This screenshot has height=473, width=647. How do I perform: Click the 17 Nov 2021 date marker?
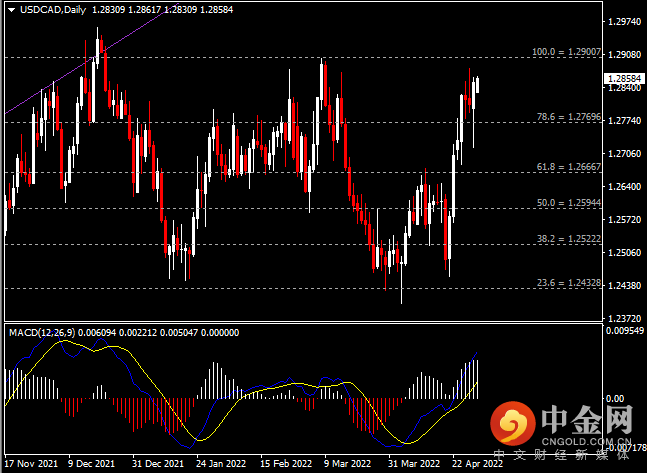[x=31, y=464]
